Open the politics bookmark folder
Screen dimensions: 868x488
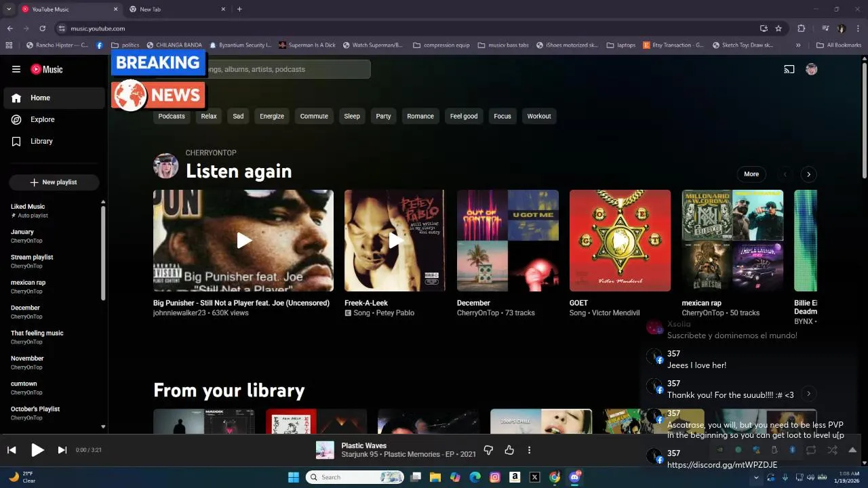(x=125, y=45)
